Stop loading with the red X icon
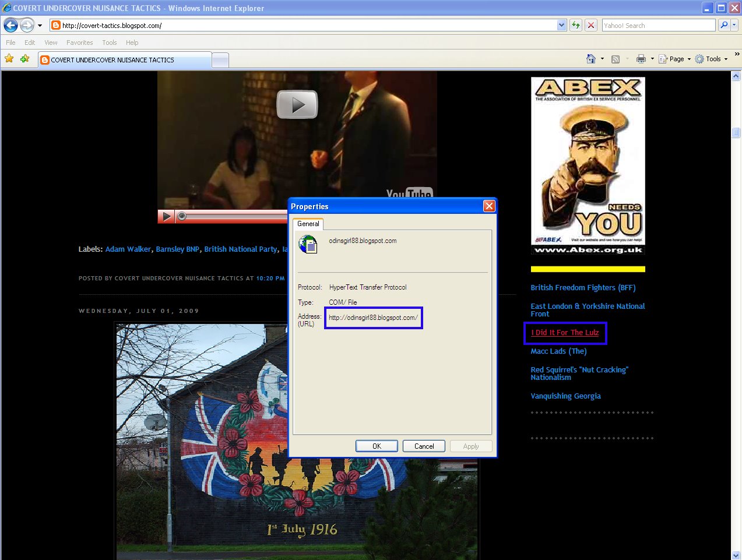Image resolution: width=742 pixels, height=560 pixels. 591,25
